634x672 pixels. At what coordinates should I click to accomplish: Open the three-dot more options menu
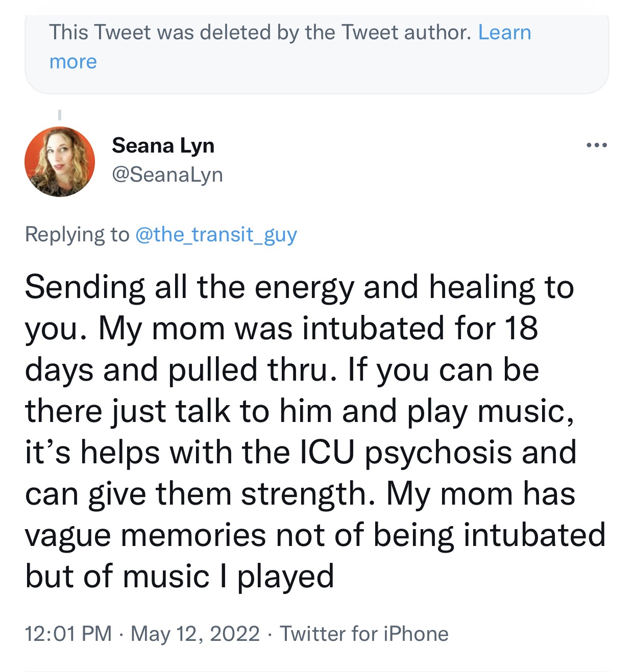pos(596,145)
